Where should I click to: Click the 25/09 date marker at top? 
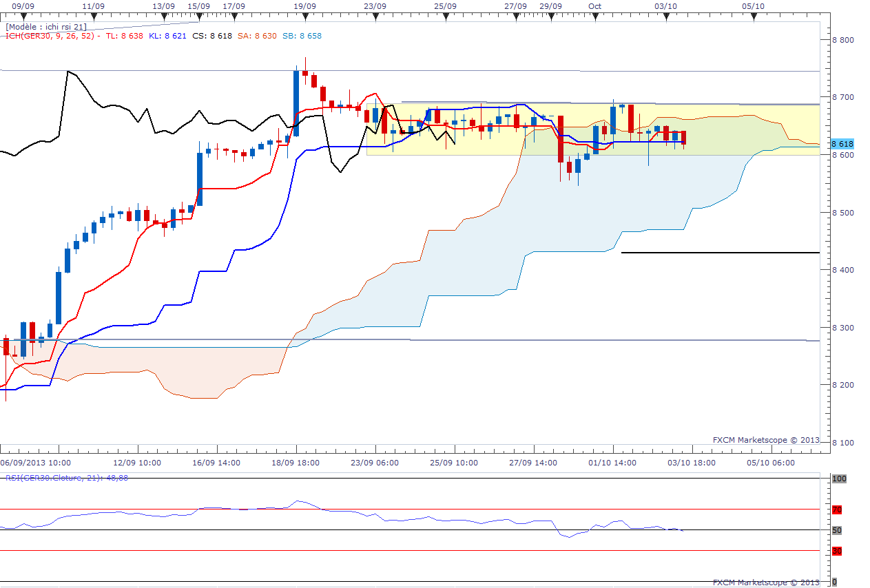445,6
